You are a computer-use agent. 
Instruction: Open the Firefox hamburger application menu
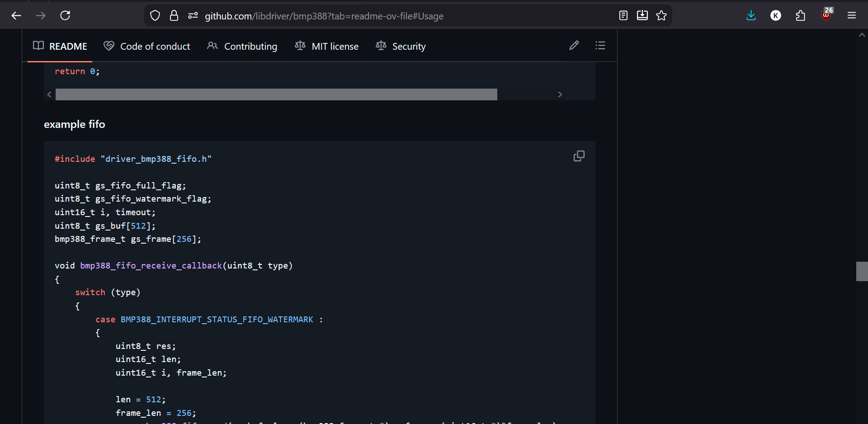(852, 16)
